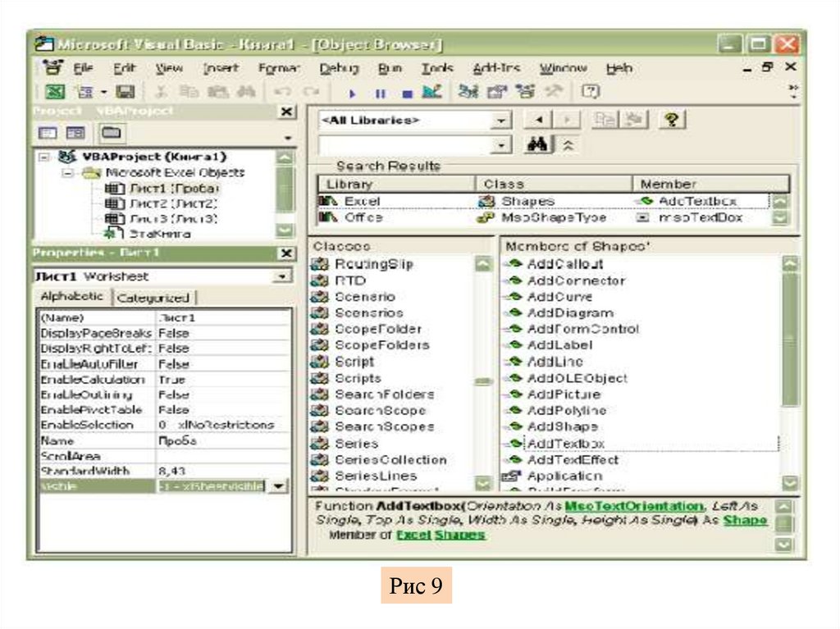Search with the binoculars button
Viewport: 840px width, 629px height.
538,144
